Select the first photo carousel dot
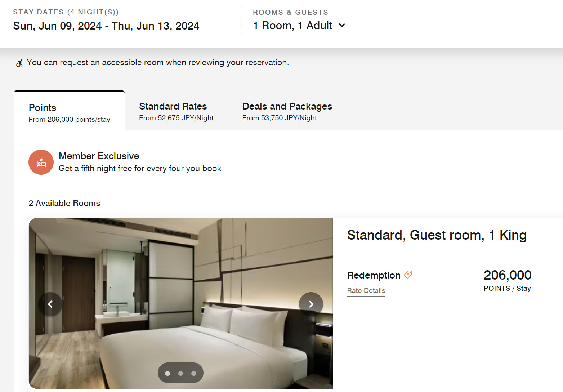The image size is (563, 392). tap(167, 373)
